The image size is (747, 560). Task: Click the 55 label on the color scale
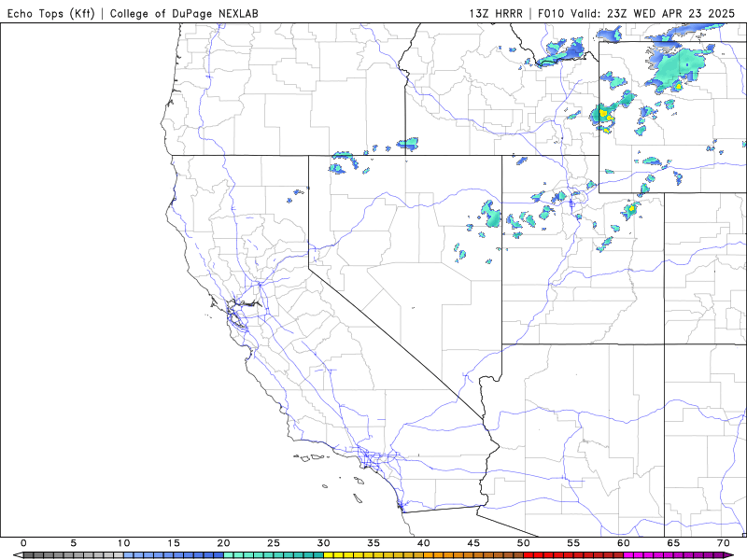pyautogui.click(x=573, y=543)
